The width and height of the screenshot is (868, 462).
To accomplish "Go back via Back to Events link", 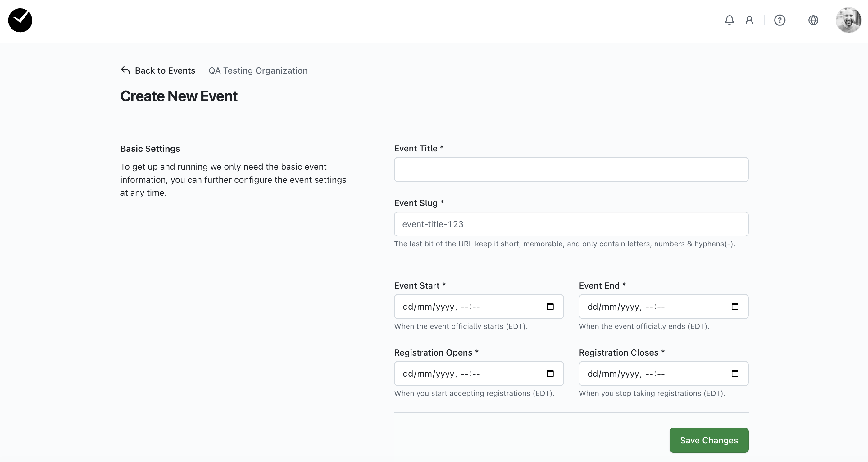I will (165, 70).
